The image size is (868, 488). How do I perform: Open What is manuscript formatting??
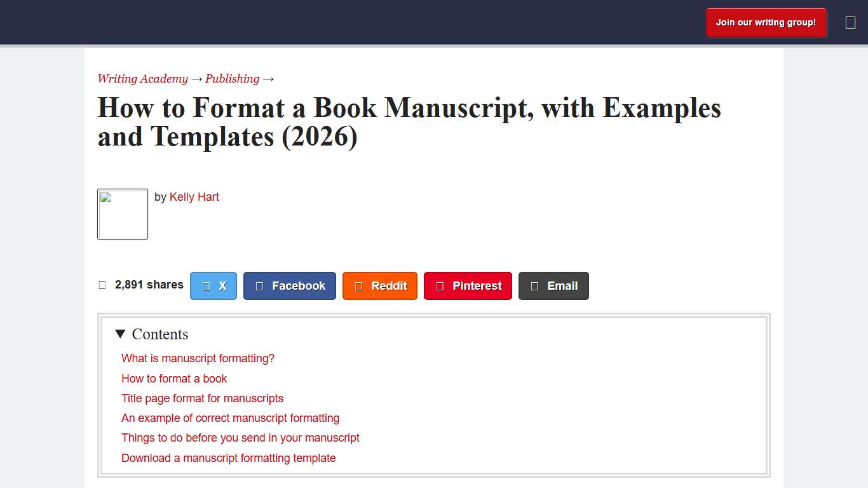tap(198, 358)
